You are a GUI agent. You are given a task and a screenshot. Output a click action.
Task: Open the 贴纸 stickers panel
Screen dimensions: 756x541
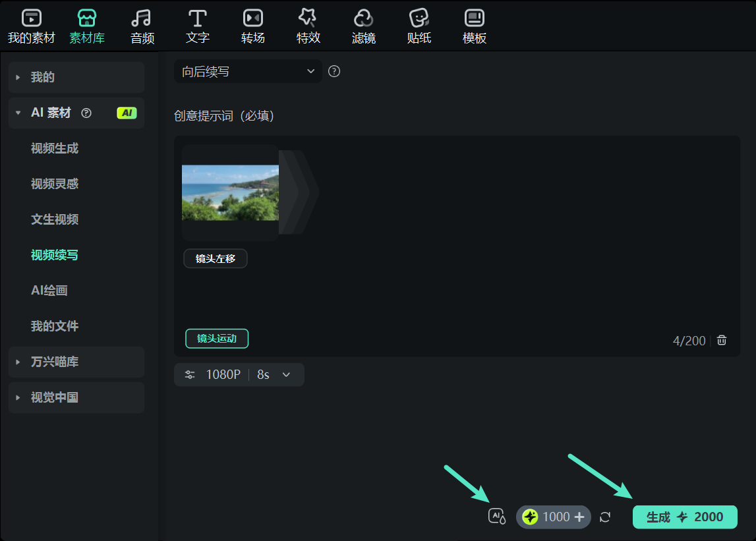[419, 25]
